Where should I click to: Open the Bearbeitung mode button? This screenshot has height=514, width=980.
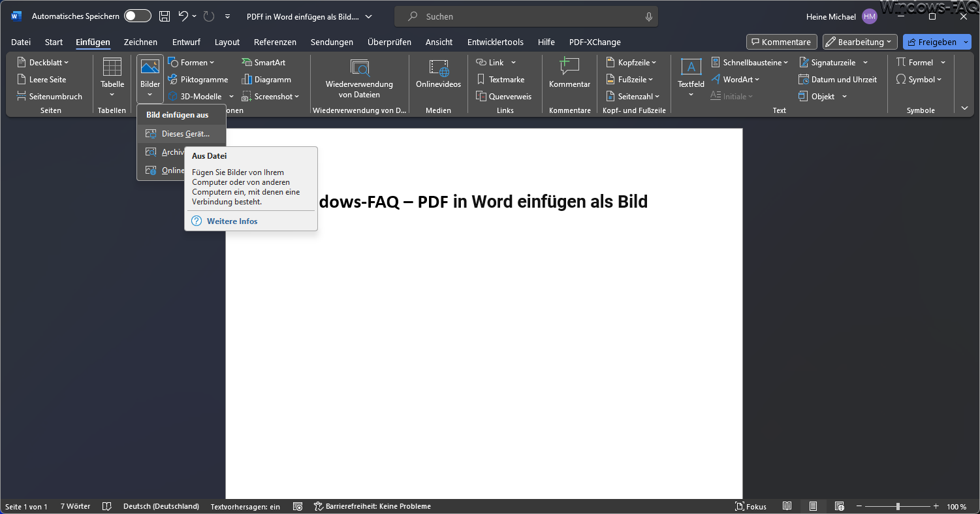[x=860, y=42]
